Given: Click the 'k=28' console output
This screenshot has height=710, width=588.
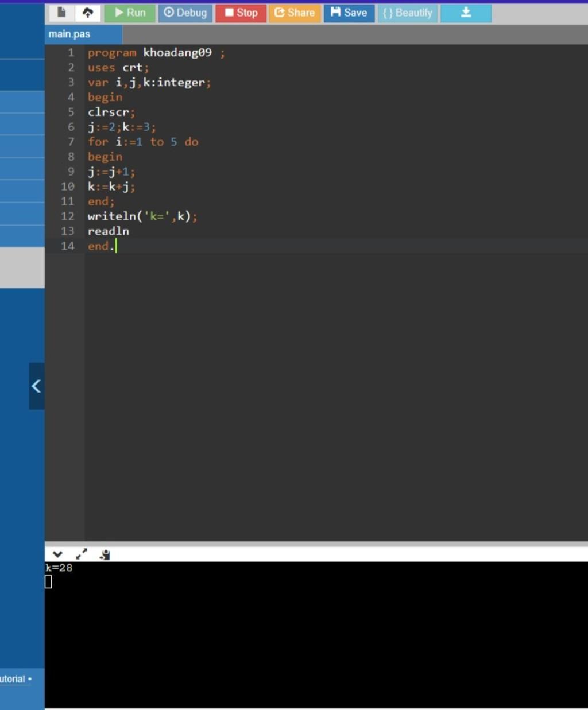Looking at the screenshot, I should 59,568.
